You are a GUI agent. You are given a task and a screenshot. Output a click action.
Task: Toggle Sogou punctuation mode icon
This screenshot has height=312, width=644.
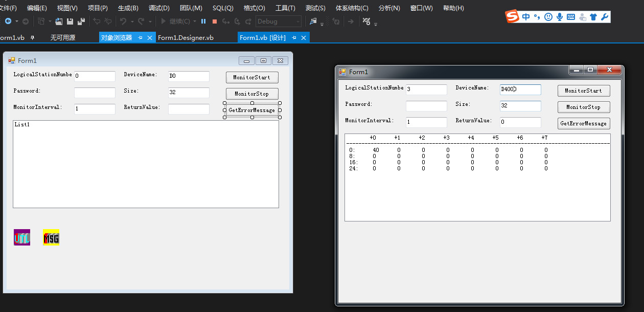[537, 17]
